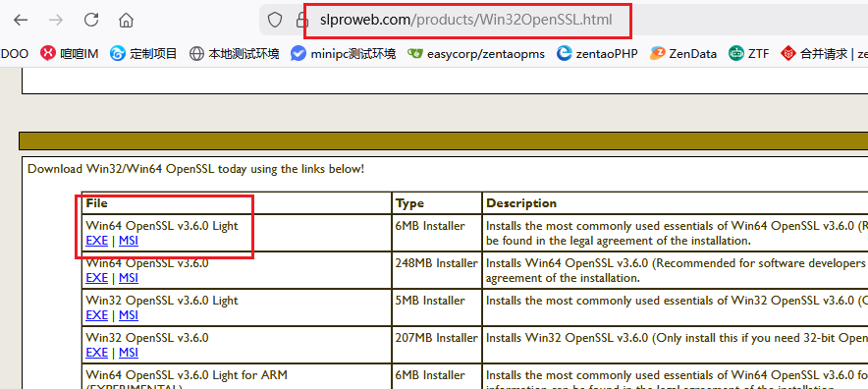The height and width of the screenshot is (389, 868).
Task: Click the slproweb.com address bar URL
Action: click(466, 21)
